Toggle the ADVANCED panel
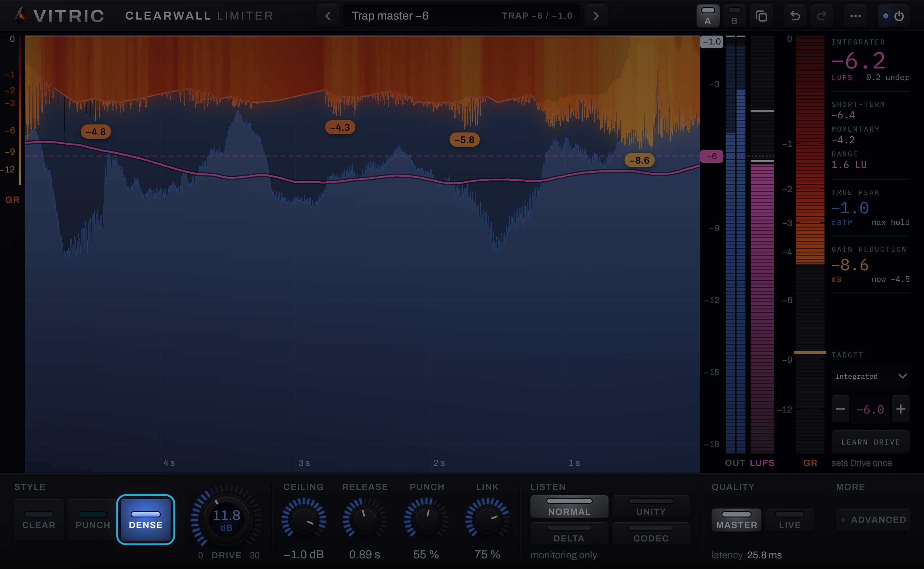This screenshot has height=569, width=924. (x=873, y=520)
